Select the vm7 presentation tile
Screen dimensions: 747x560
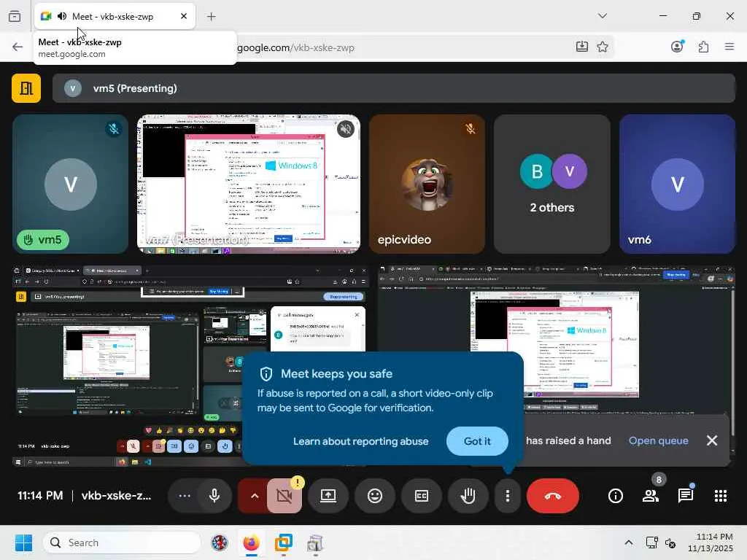pos(248,184)
